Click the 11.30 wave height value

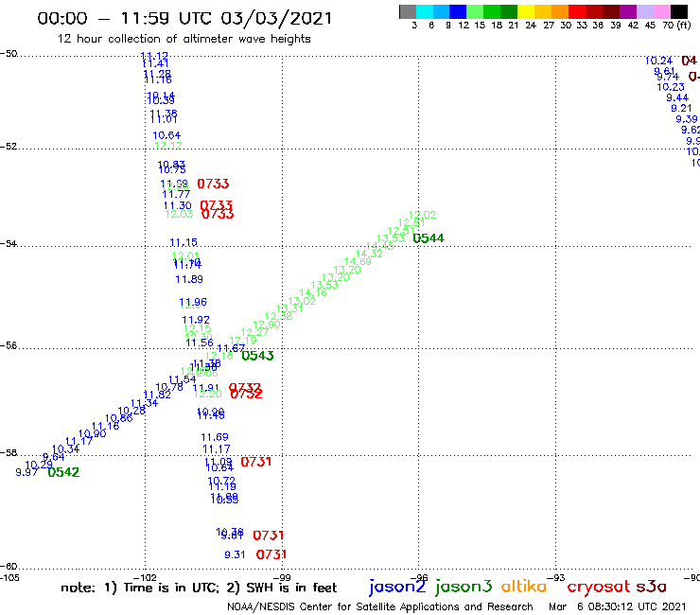(178, 206)
